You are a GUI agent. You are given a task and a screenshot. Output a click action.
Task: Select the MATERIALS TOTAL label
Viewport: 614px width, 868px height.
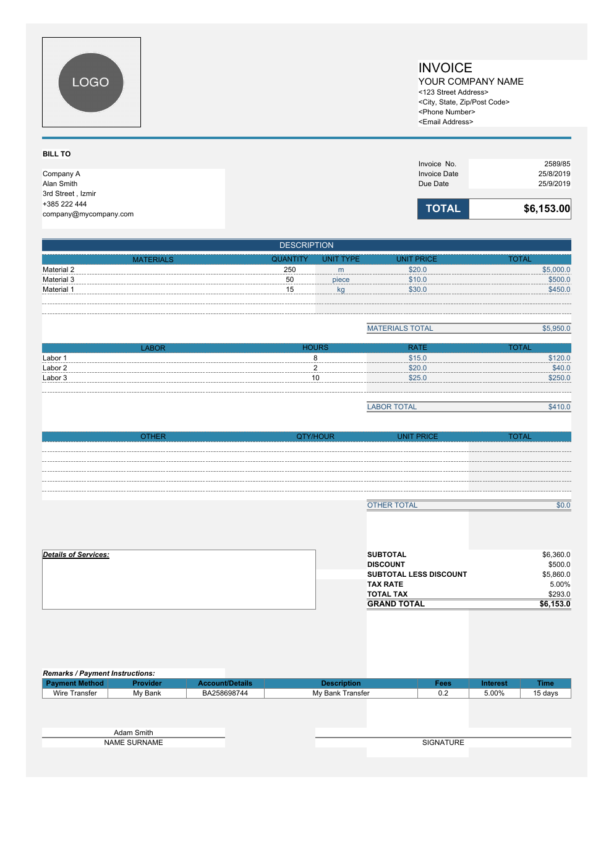click(400, 328)
